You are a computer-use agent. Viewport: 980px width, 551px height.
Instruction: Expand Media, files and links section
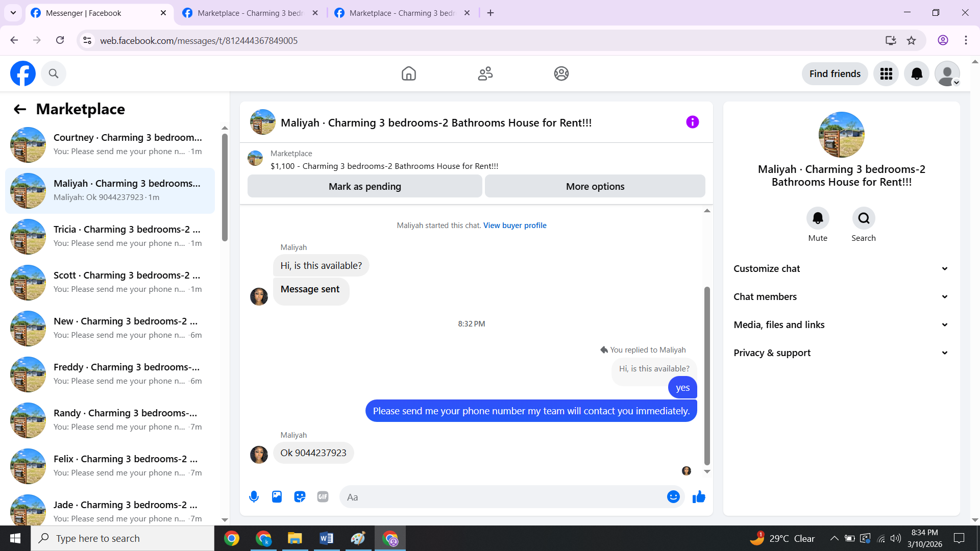point(841,325)
